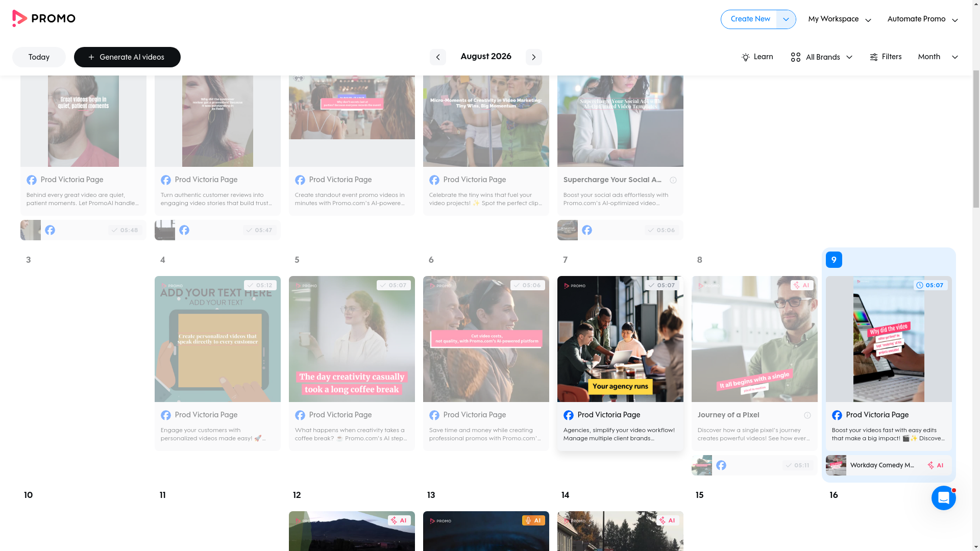Click the Promo logo
This screenshot has width=980, height=551.
pyautogui.click(x=44, y=19)
